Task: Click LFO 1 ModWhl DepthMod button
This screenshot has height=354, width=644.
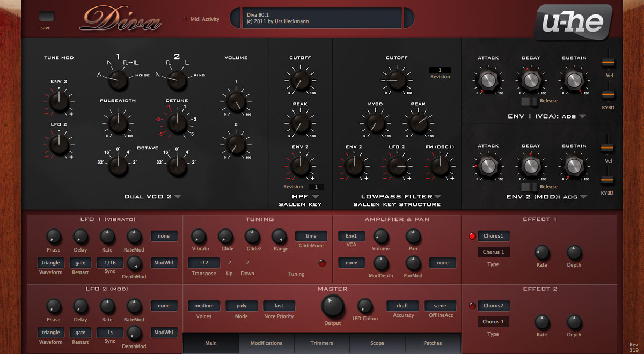Action: 164,263
